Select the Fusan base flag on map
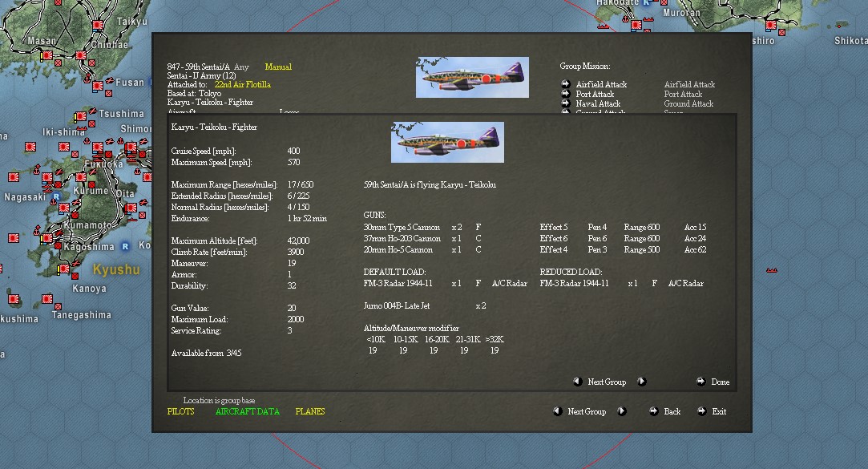Viewport: 868px width, 469px height. point(98,86)
